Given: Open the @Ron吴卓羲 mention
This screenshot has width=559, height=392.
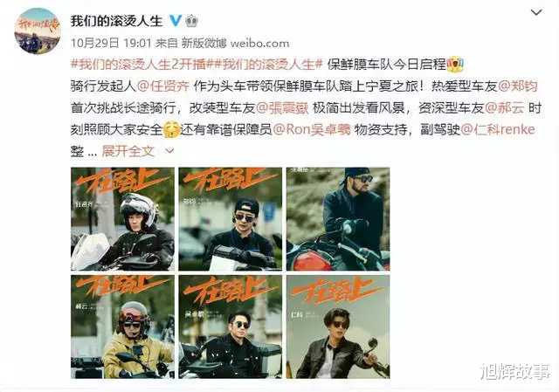Looking at the screenshot, I should click(x=311, y=129).
